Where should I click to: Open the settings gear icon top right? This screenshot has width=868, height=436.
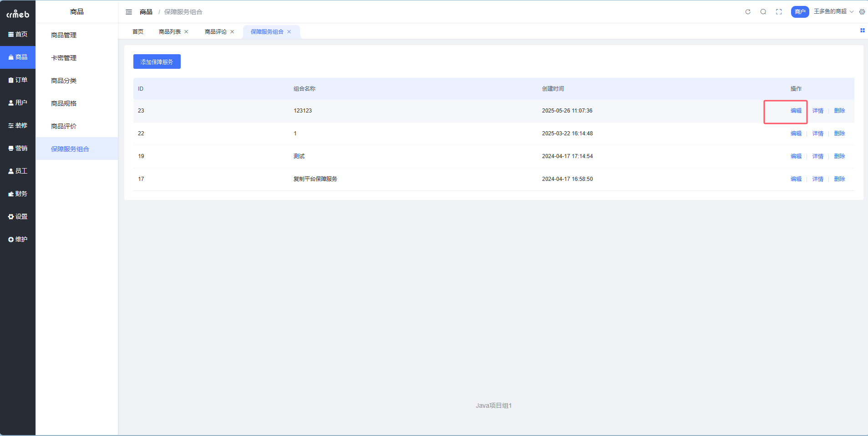pos(862,12)
